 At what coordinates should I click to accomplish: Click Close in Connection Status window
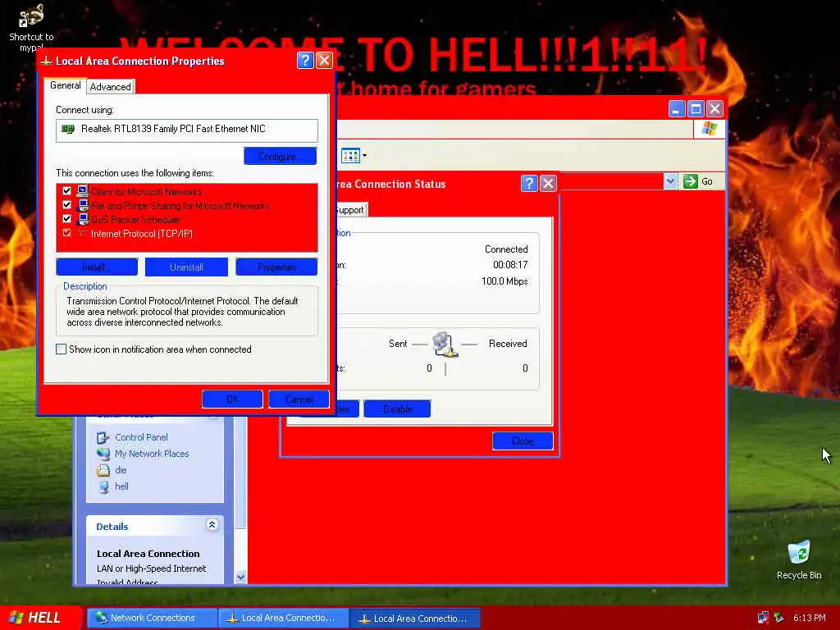coord(523,441)
